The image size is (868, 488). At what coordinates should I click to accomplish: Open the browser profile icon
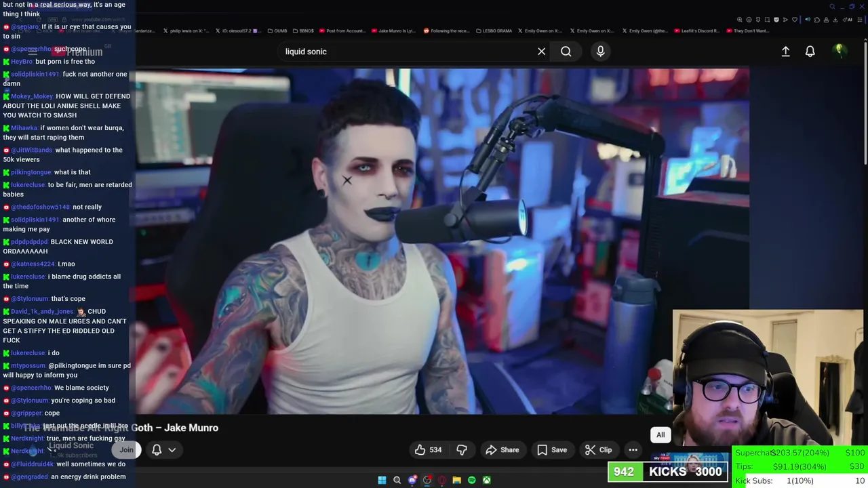coord(826,20)
